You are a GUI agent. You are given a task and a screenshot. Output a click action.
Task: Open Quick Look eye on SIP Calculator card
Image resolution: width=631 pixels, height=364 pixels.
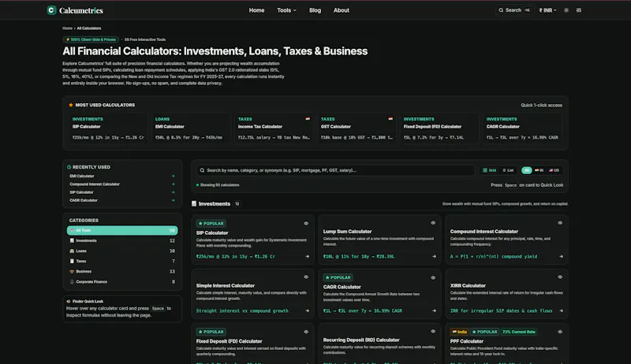point(306,224)
